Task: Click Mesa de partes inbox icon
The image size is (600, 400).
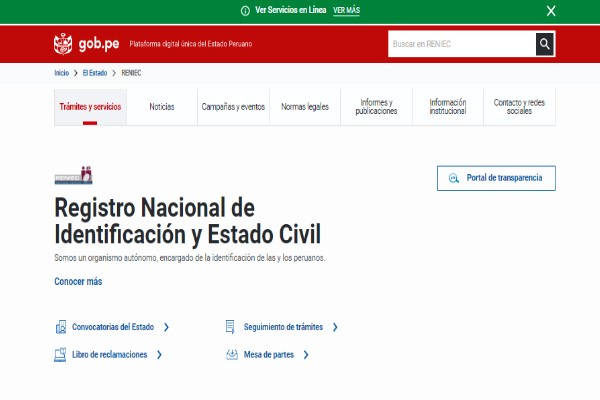Action: tap(232, 354)
